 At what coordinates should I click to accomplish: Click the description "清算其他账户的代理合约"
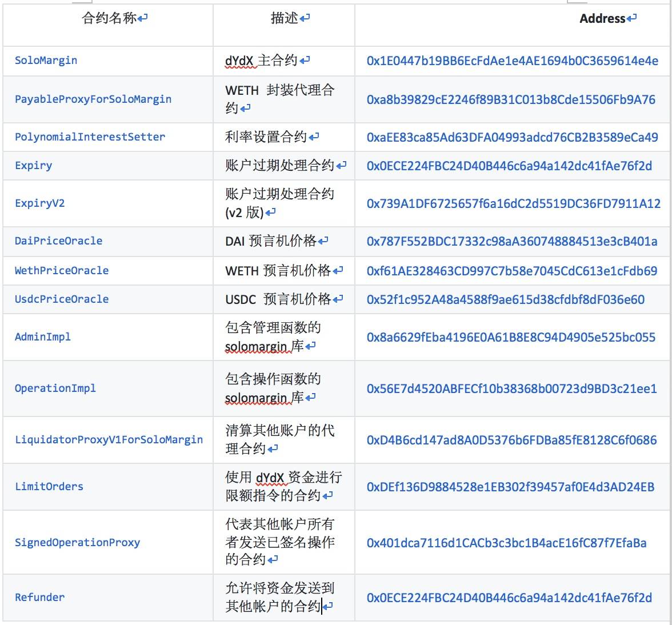click(x=280, y=439)
